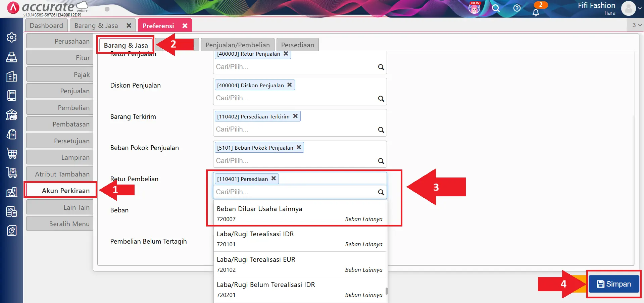
Task: Click the cash register sidebar icon
Action: click(x=12, y=57)
